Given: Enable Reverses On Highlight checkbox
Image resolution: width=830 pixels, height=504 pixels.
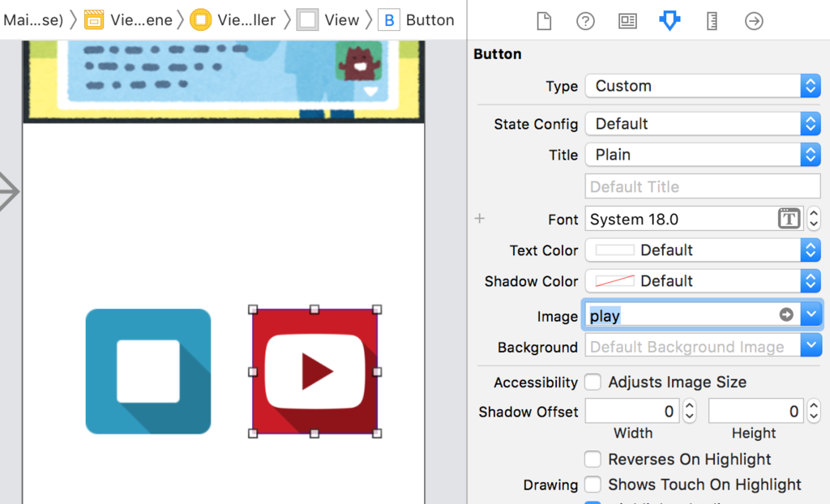Looking at the screenshot, I should (593, 459).
